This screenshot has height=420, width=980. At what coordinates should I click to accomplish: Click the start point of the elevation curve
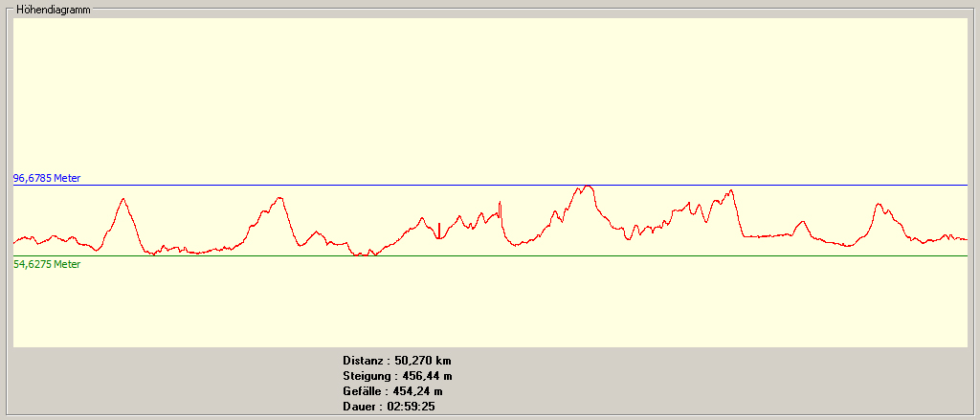coord(14,240)
